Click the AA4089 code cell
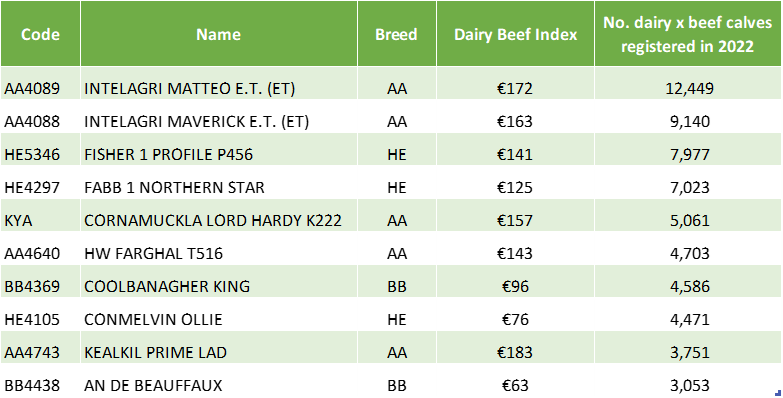 click(40, 88)
